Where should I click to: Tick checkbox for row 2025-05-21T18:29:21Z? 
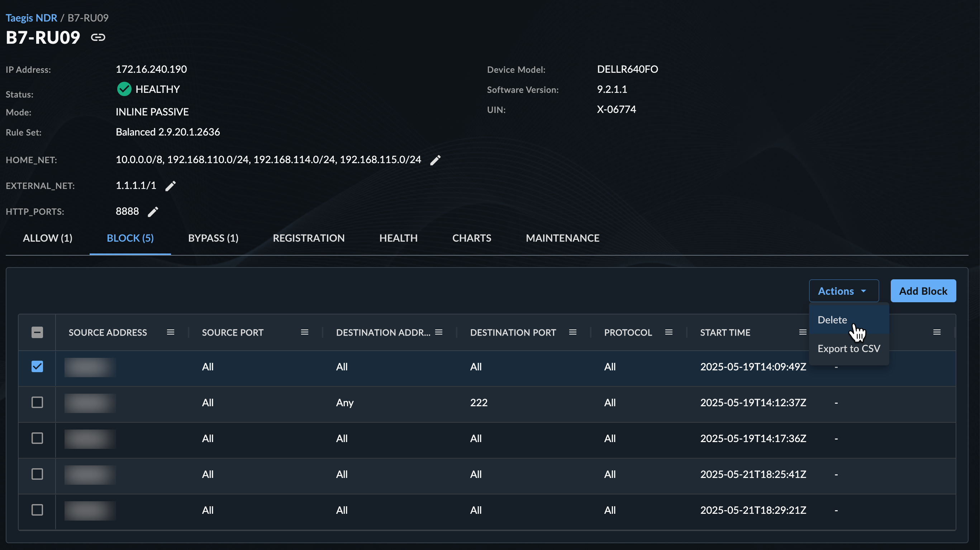(x=37, y=509)
